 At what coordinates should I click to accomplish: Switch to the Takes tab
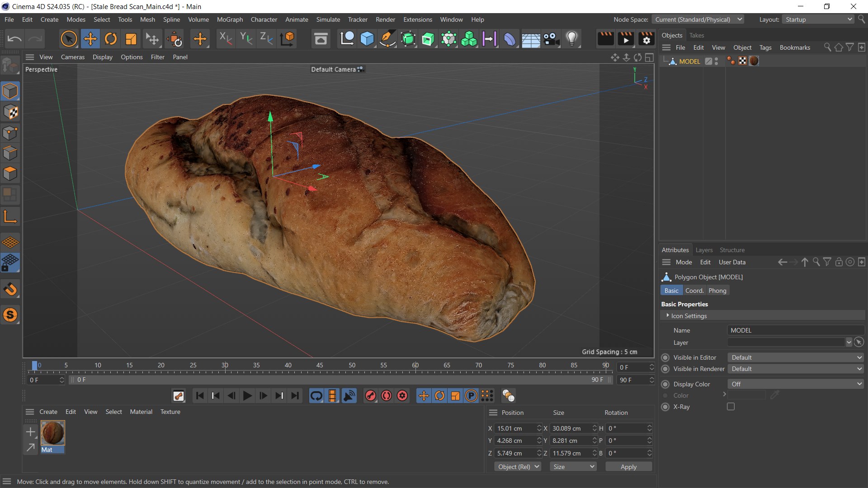pyautogui.click(x=696, y=35)
